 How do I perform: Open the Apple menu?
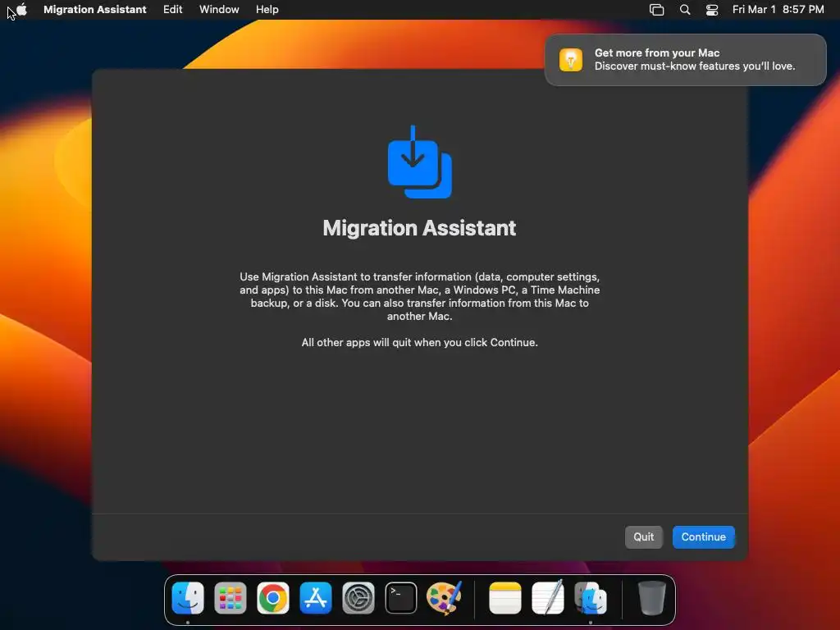[x=21, y=9]
